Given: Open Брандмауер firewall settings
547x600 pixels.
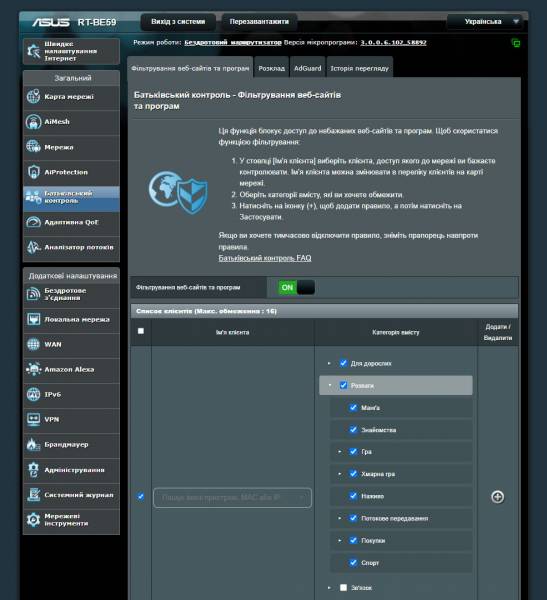Looking at the screenshot, I should pyautogui.click(x=71, y=445).
